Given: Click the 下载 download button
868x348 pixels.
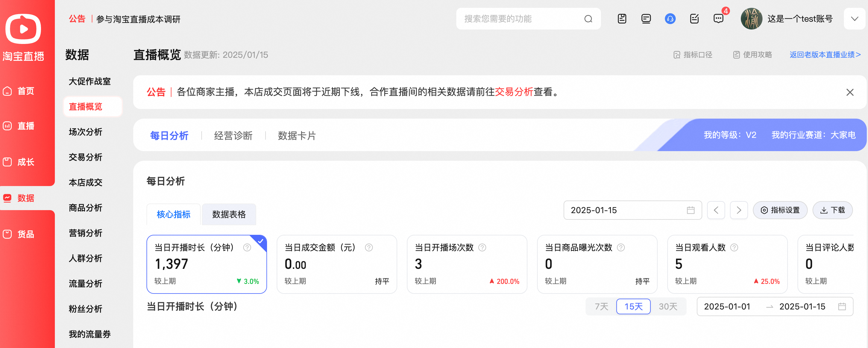Looking at the screenshot, I should point(833,210).
